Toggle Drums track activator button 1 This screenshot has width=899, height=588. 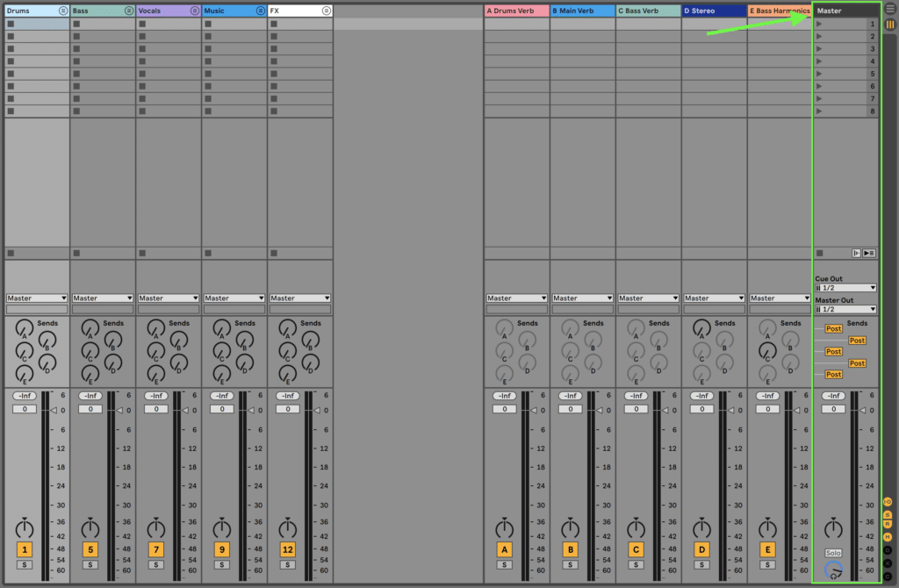25,549
